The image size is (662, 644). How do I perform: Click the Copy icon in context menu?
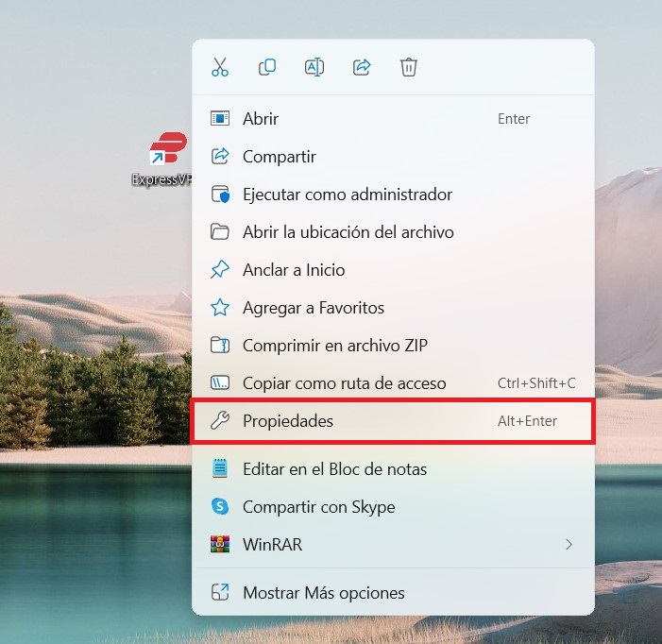[x=267, y=67]
